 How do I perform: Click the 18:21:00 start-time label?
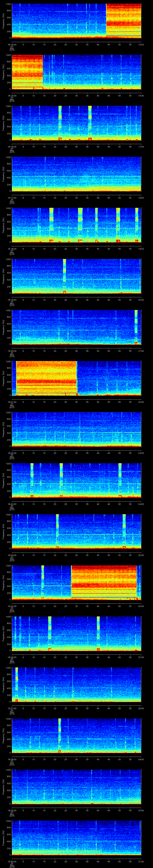pos(12,402)
